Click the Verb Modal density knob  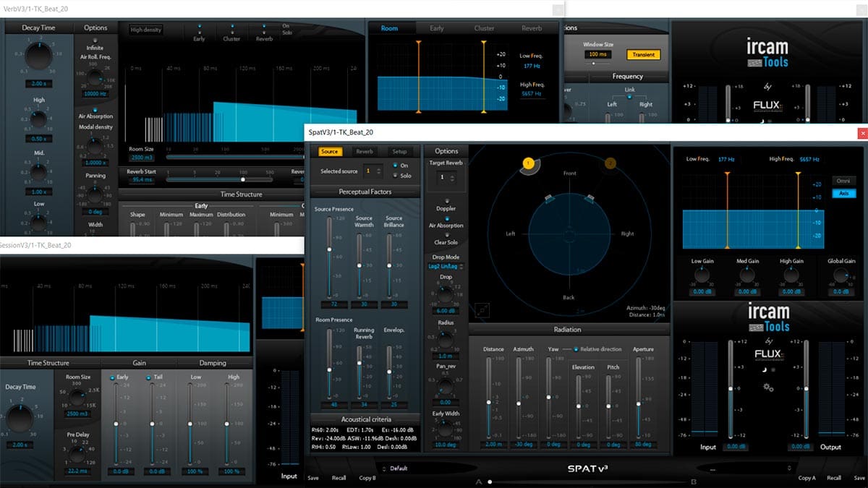pyautogui.click(x=95, y=147)
